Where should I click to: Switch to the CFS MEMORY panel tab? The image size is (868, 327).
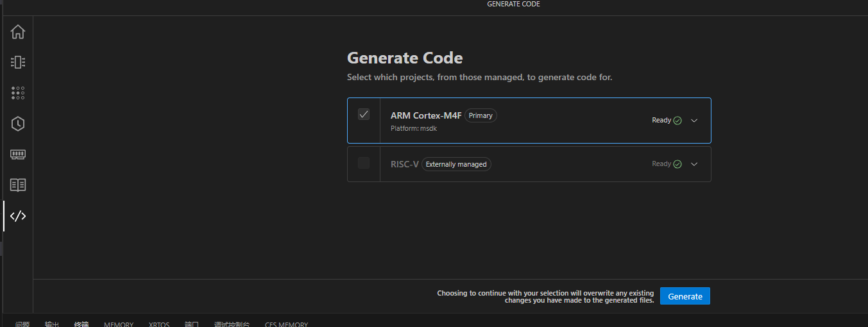(286, 324)
